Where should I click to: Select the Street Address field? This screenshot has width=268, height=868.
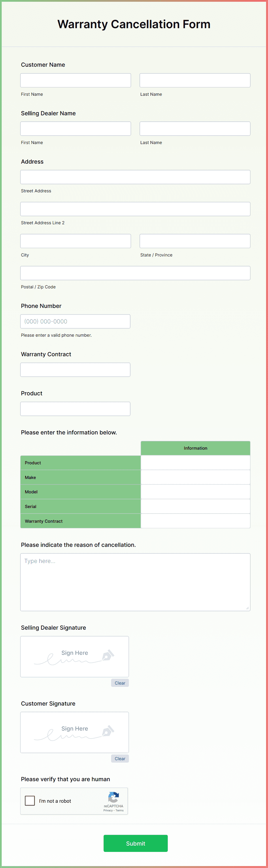pyautogui.click(x=135, y=177)
